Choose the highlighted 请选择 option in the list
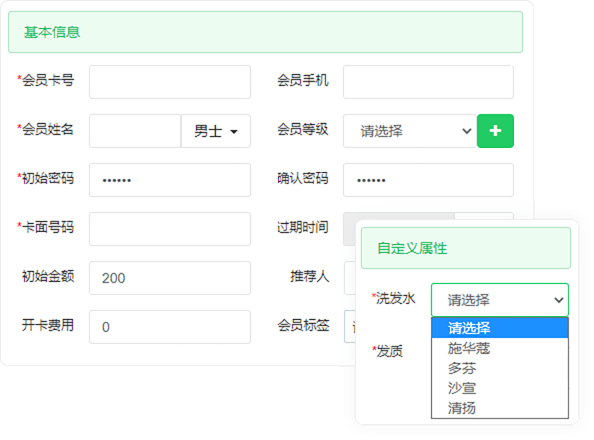This screenshot has width=594, height=440. pyautogui.click(x=500, y=328)
